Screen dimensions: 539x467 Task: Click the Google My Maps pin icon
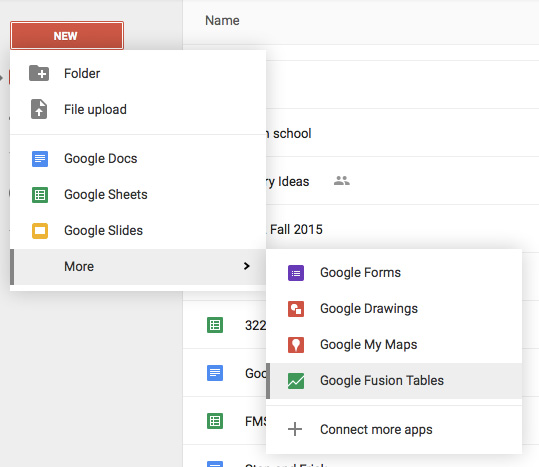[296, 345]
